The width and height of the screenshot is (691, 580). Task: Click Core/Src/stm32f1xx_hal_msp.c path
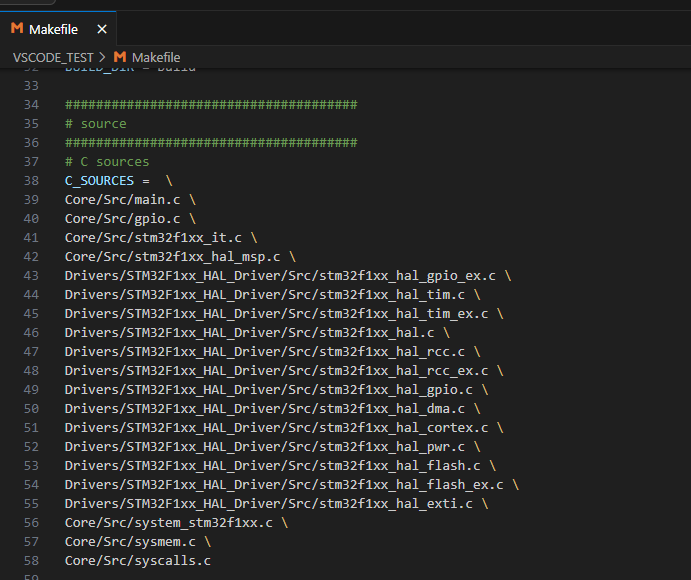(x=172, y=257)
